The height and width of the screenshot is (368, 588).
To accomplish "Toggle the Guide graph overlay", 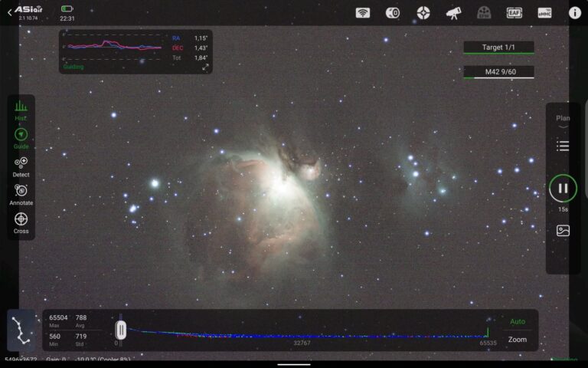I will click(21, 139).
